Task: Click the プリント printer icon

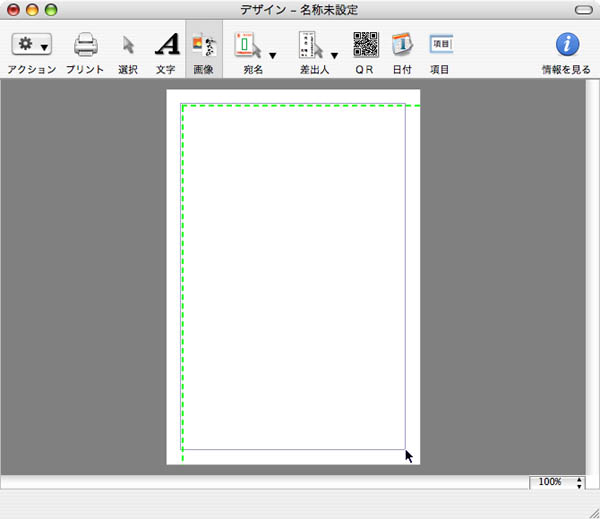Action: 85,45
